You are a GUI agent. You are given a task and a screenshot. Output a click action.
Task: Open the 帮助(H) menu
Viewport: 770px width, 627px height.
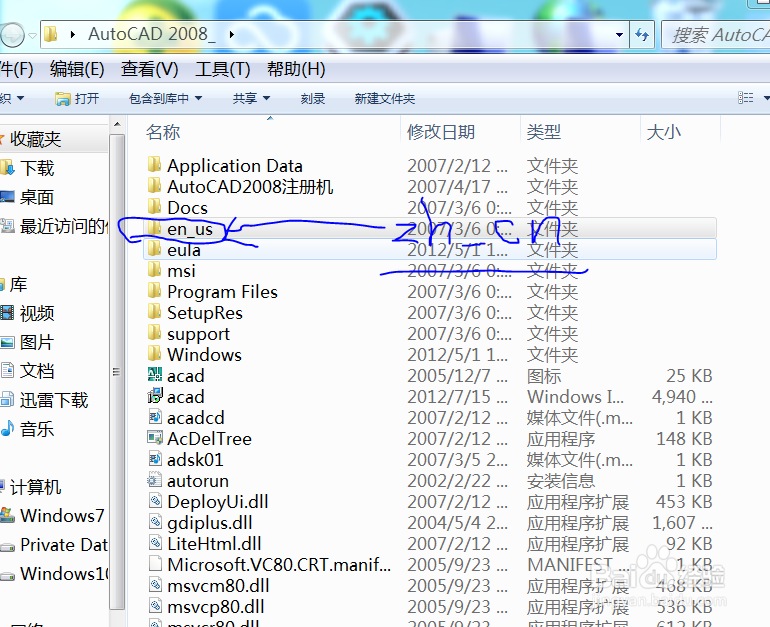click(296, 69)
